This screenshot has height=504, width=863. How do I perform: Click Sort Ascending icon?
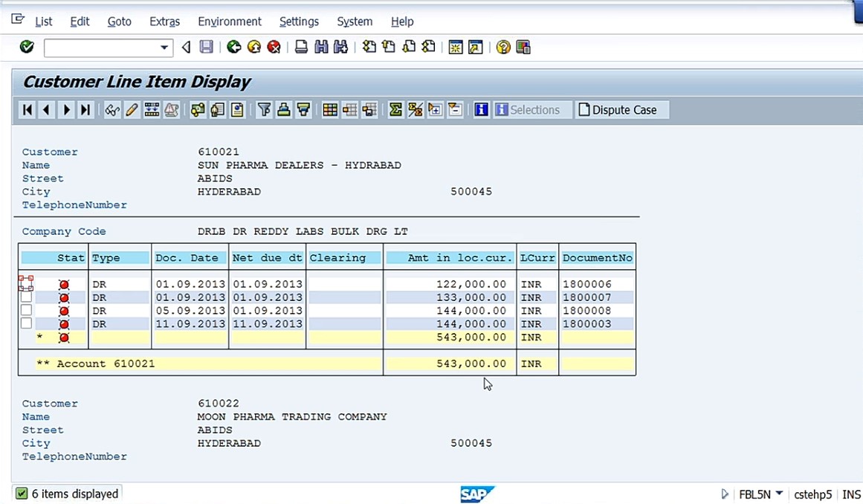coord(284,109)
